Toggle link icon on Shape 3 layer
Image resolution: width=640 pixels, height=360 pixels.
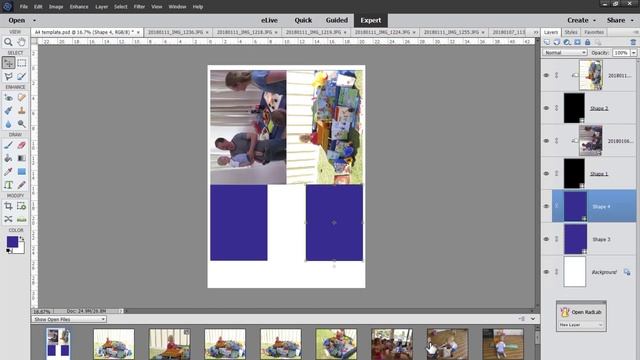click(556, 239)
